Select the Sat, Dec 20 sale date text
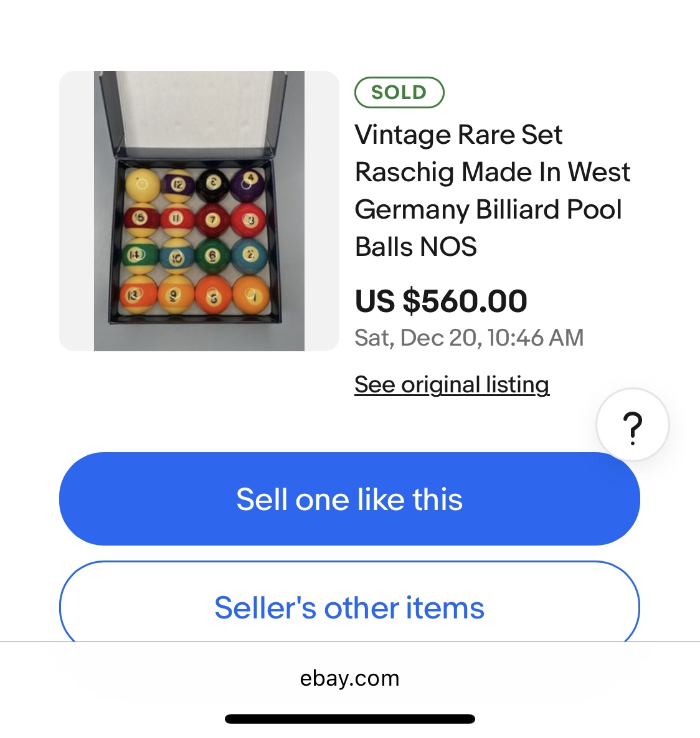The height and width of the screenshot is (738, 700). (x=469, y=338)
